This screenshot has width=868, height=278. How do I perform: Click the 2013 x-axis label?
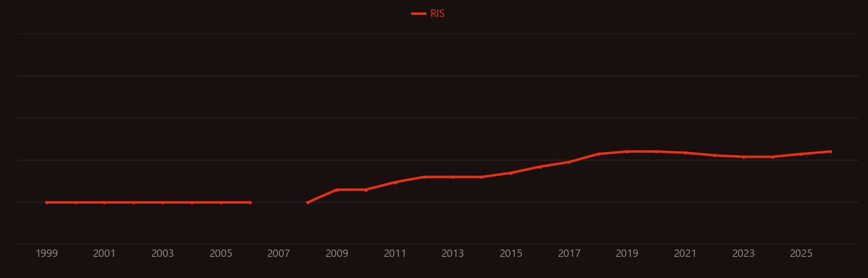453,254
